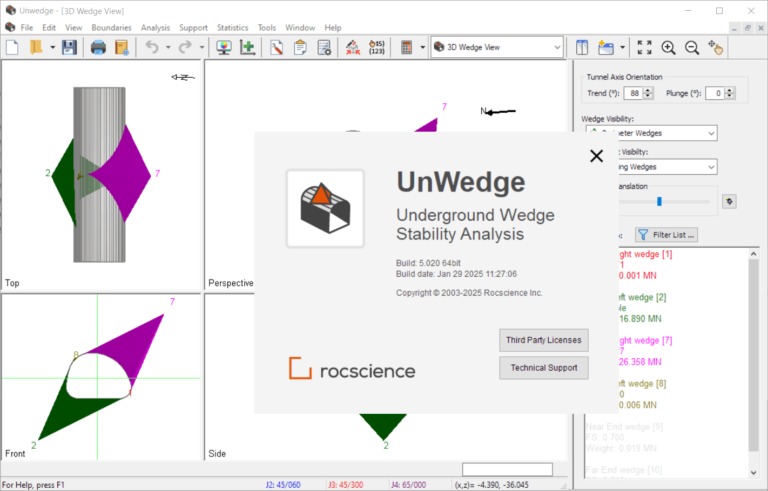Create a new file with toolbar icon

point(12,48)
